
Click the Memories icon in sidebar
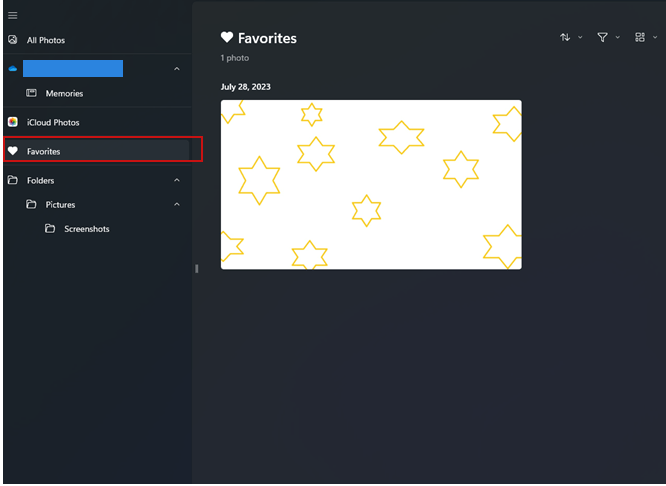(x=31, y=93)
